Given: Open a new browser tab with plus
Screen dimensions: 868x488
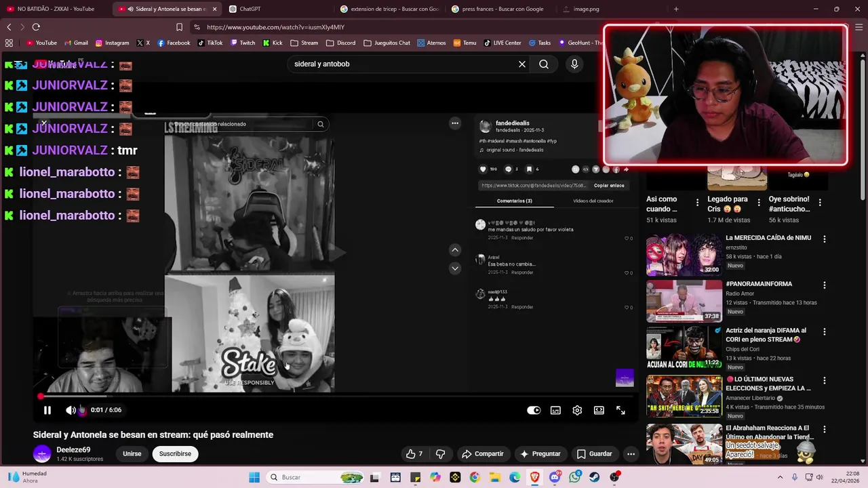Looking at the screenshot, I should [x=675, y=9].
